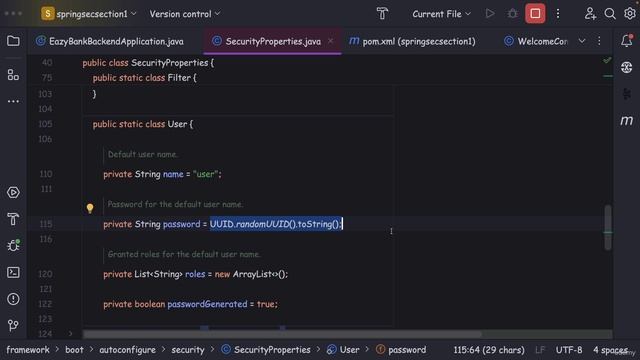Show more tool windows ellipsis in left sidebar

(x=13, y=101)
